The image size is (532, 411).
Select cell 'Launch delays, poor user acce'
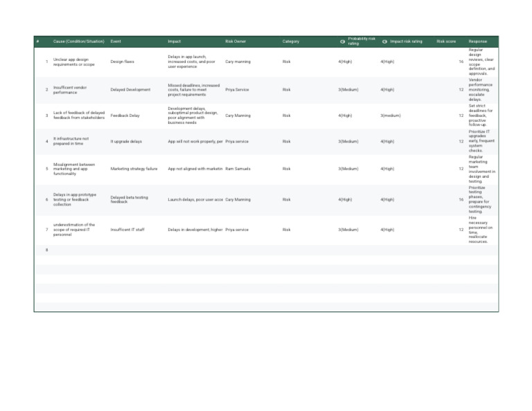tap(195, 199)
